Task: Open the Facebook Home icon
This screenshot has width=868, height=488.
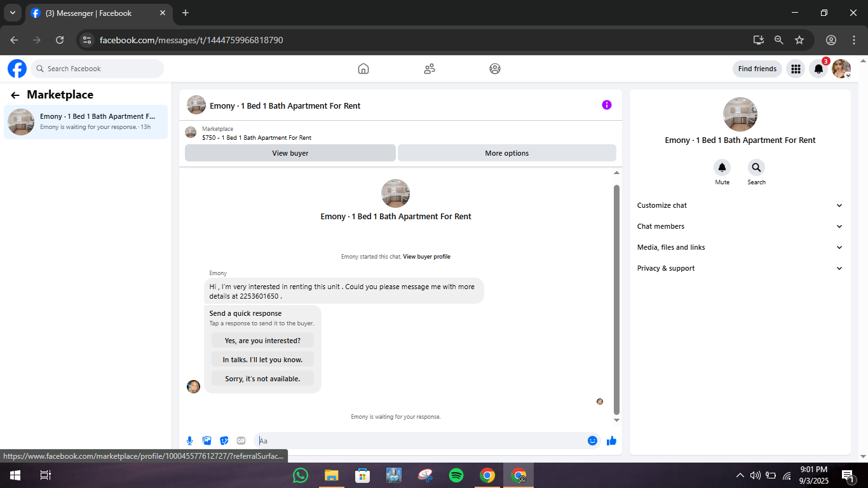Action: (x=363, y=69)
